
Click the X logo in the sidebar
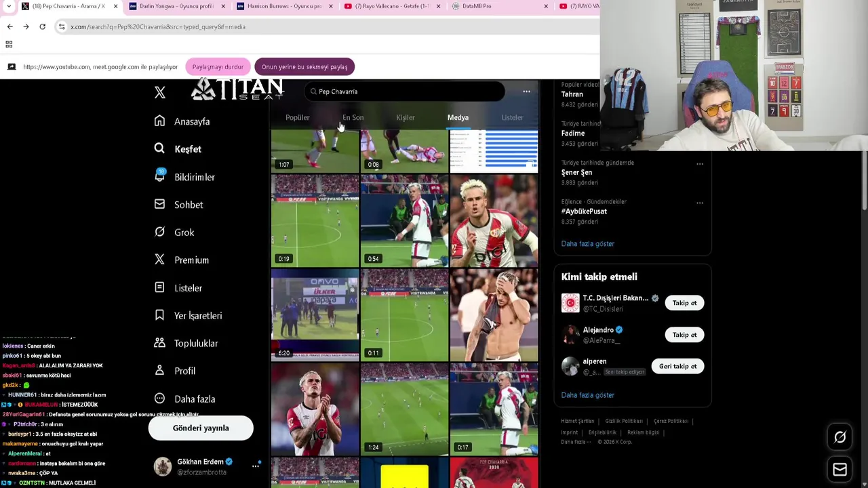pyautogui.click(x=160, y=92)
